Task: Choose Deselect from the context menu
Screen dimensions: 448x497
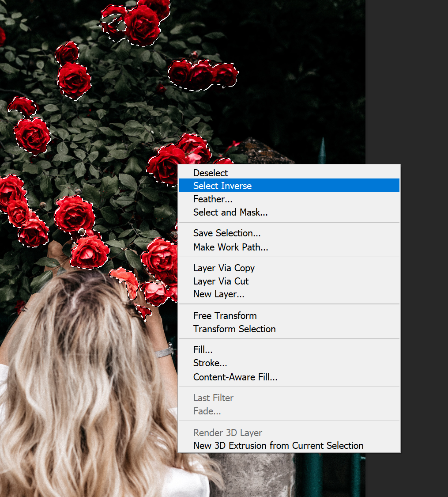Action: click(289, 173)
